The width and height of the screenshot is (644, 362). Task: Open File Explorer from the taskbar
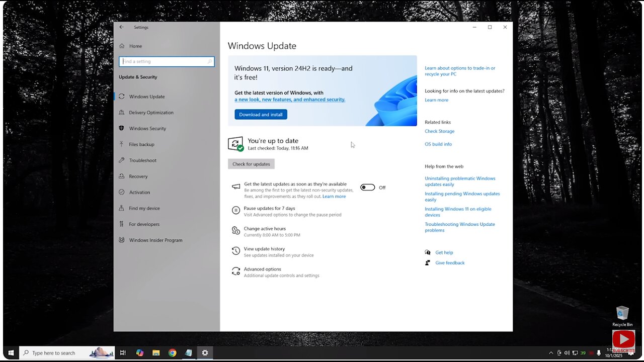(156, 353)
